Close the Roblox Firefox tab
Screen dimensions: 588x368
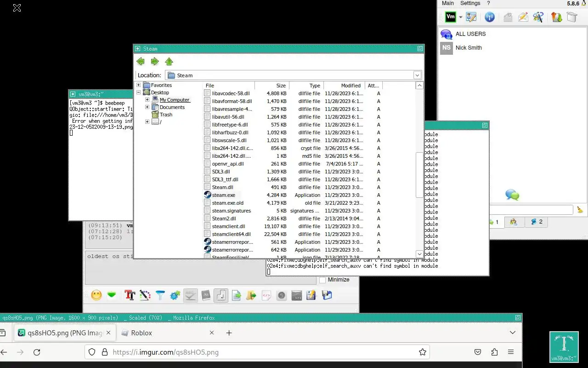pos(212,333)
